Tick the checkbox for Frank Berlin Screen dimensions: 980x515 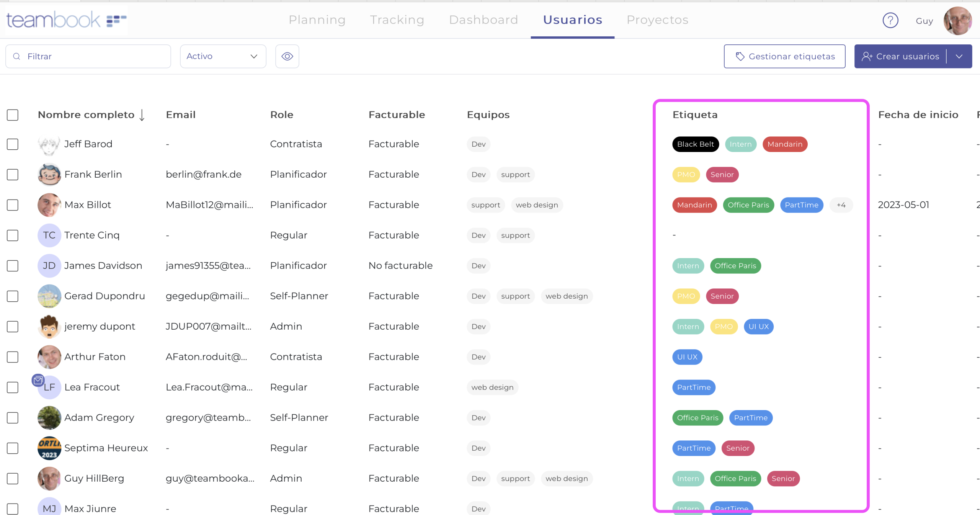(x=13, y=175)
